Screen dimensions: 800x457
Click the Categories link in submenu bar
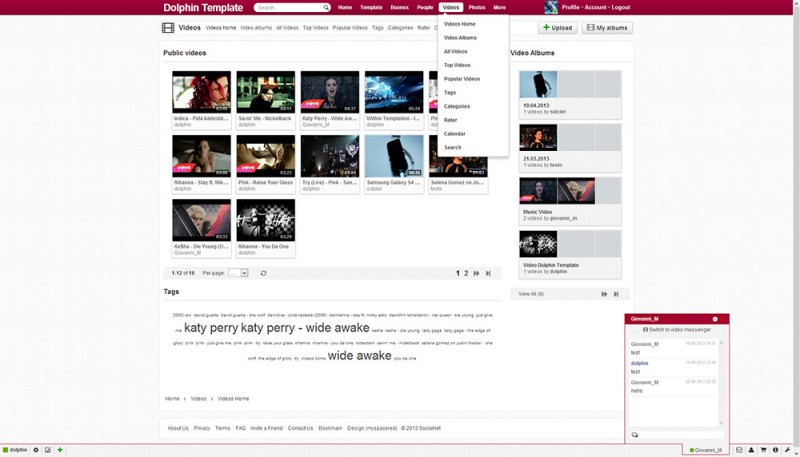(400, 28)
